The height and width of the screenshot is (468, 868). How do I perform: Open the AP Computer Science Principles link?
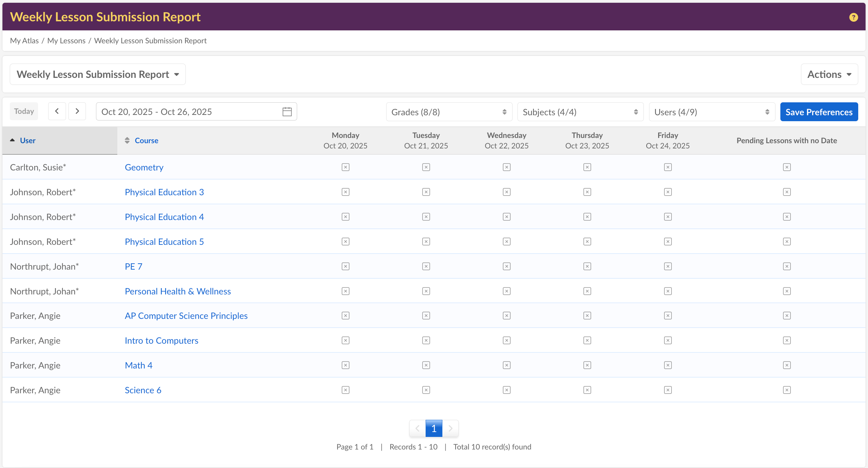[x=186, y=316]
